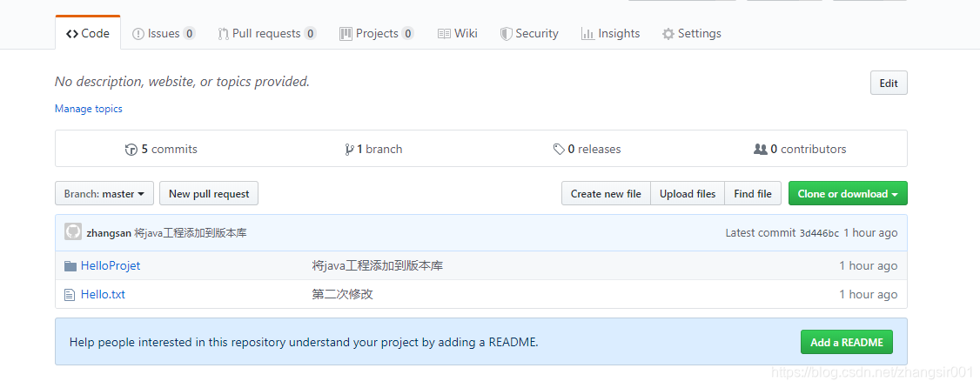The width and height of the screenshot is (980, 388).
Task: Open the Pull requests tab
Action: coord(267,33)
